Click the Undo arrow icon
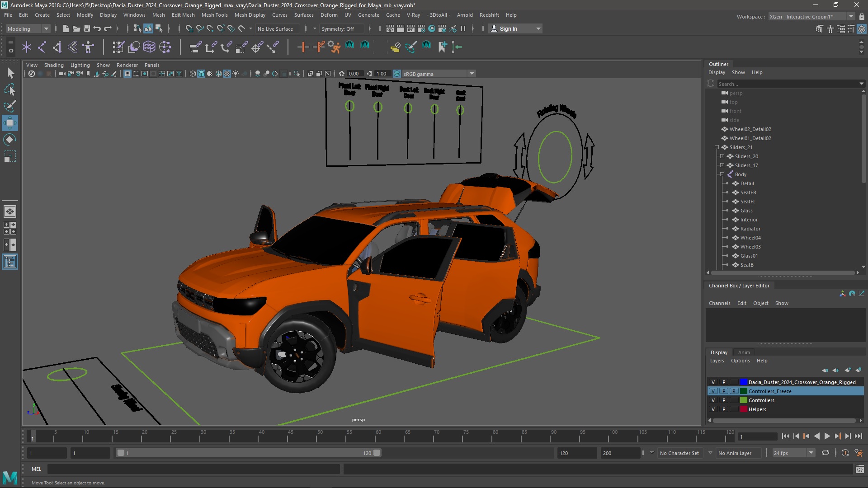 97,28
